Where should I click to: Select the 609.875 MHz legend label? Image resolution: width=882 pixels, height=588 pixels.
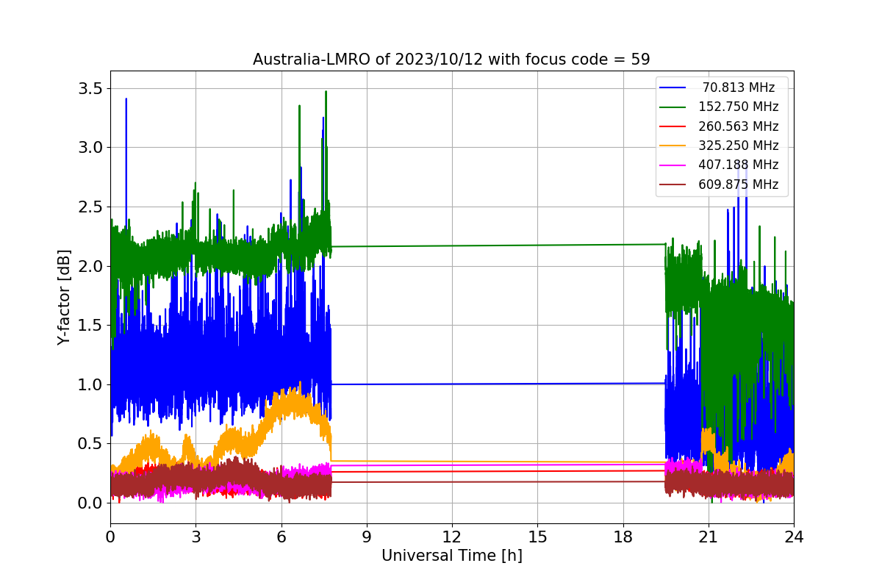click(739, 184)
